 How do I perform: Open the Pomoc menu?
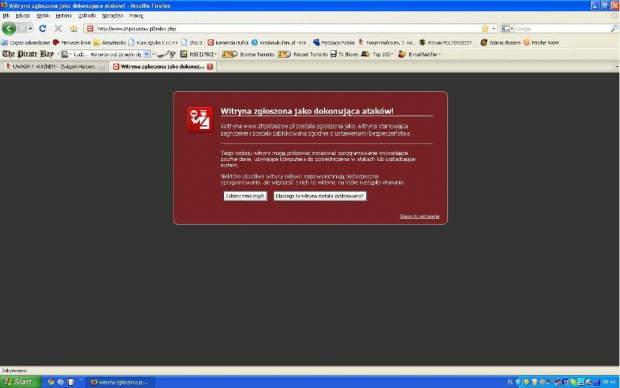click(136, 16)
